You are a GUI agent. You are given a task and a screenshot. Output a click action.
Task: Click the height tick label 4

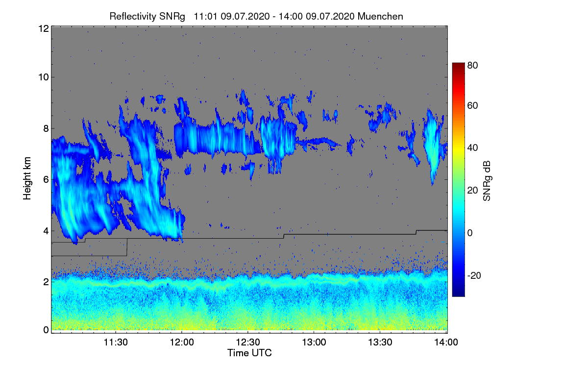coord(46,231)
